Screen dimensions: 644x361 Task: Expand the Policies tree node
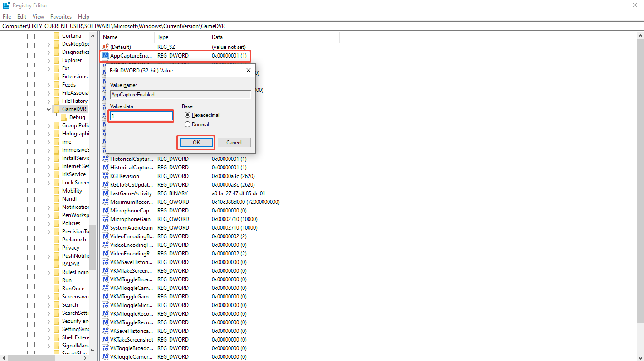pos(49,223)
